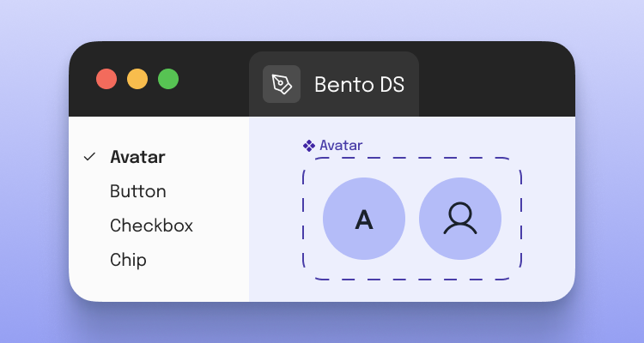Click the gap between the two avatars
Screen dimensions: 644x343
(x=412, y=219)
